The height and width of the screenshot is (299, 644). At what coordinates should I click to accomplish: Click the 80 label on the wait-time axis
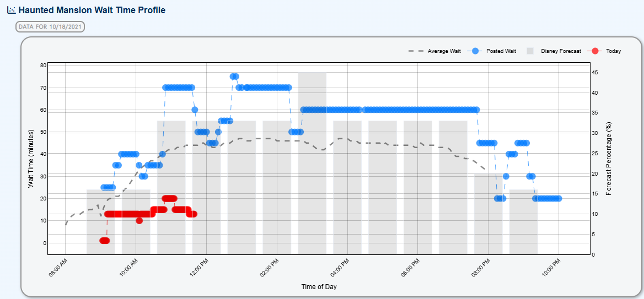point(42,65)
